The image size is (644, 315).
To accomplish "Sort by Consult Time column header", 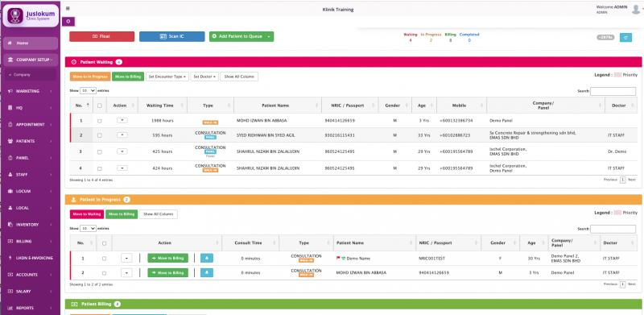I will tap(250, 243).
